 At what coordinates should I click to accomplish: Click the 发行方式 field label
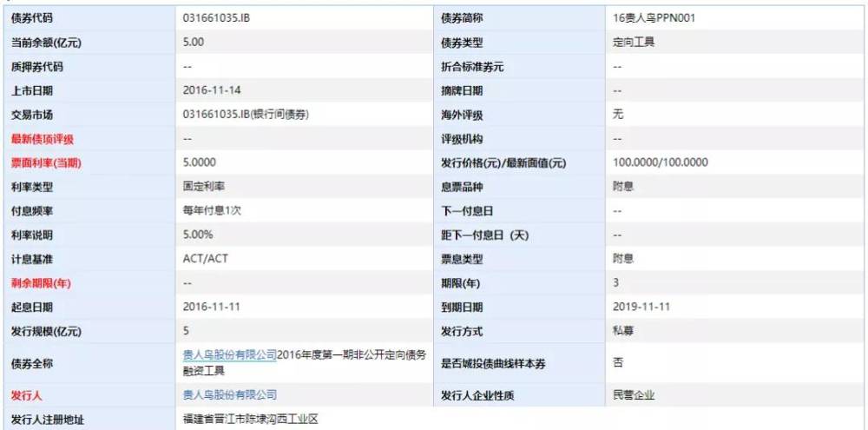[462, 332]
